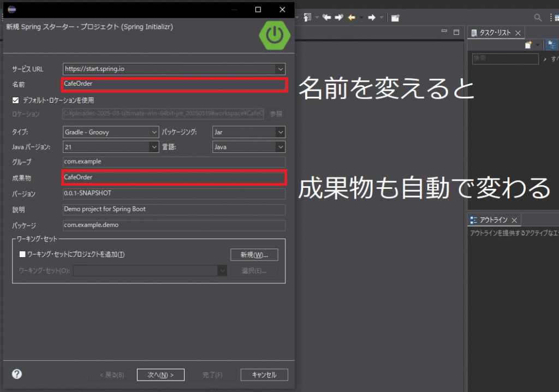Click the dialog title 新規 Spring スターター・プロジェクト
Viewport: 559px width, 392px height.
[90, 27]
